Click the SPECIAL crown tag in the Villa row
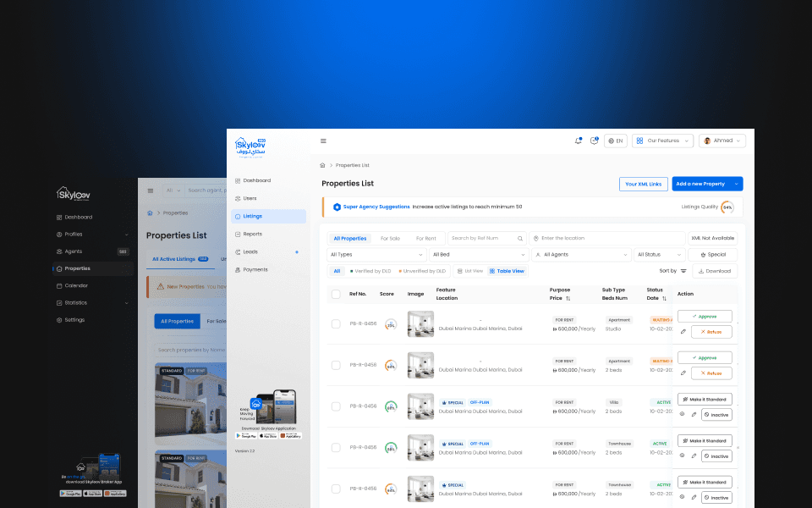Viewport: 812px width, 508px height. 452,403
